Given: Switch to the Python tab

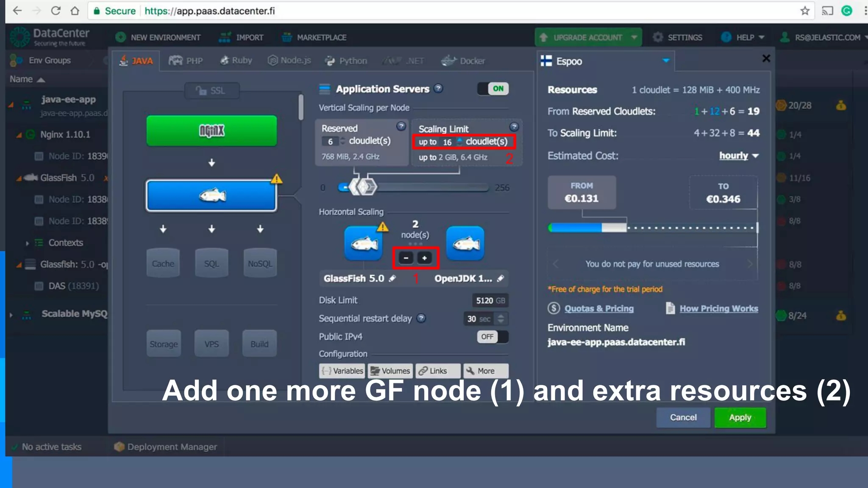Looking at the screenshot, I should point(346,61).
